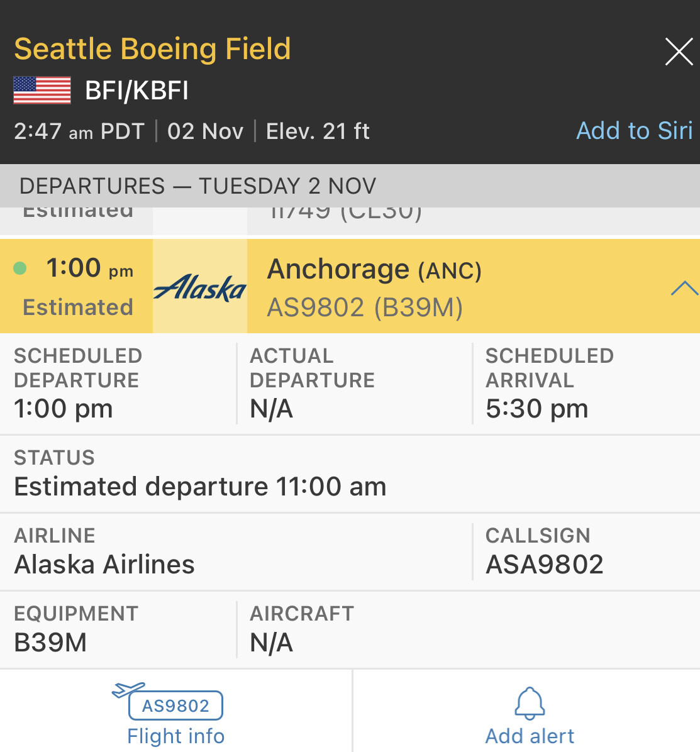Tap the bell icon for alerts
Viewport: 700px width, 752px height.
point(530,703)
